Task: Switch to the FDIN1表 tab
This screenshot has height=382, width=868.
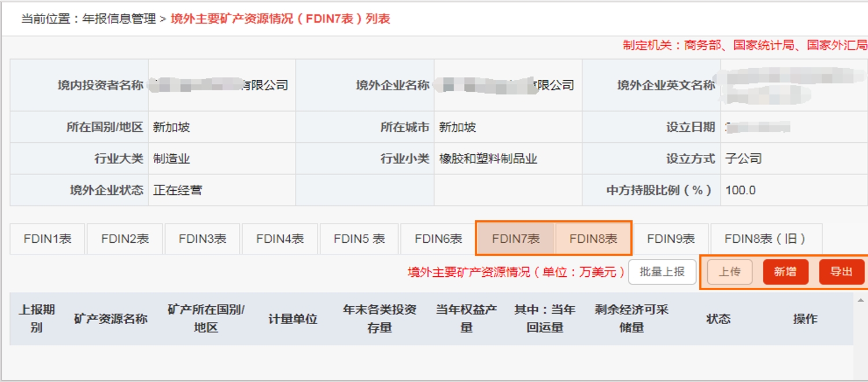Action: pyautogui.click(x=46, y=238)
